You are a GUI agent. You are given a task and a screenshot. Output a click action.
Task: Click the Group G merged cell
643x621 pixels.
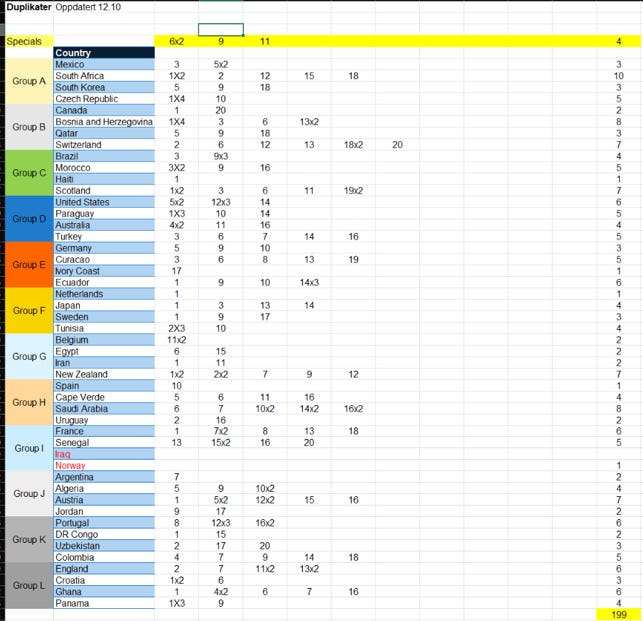[x=29, y=356]
